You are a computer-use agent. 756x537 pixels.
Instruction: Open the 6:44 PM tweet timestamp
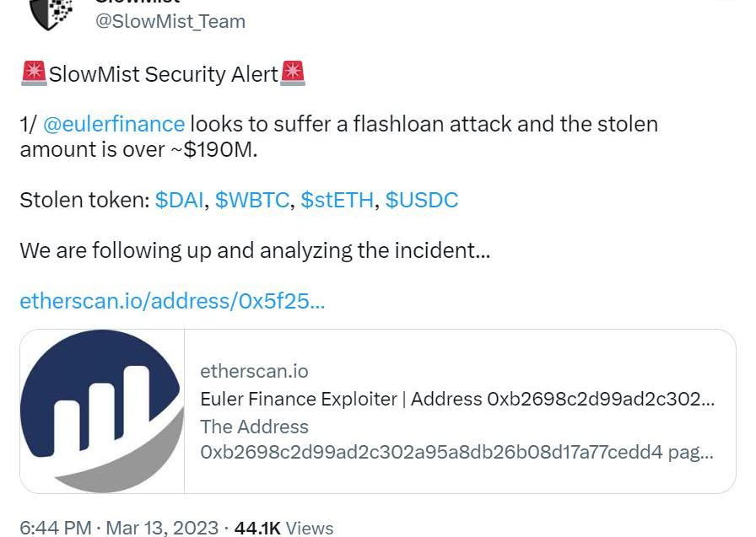click(56, 528)
